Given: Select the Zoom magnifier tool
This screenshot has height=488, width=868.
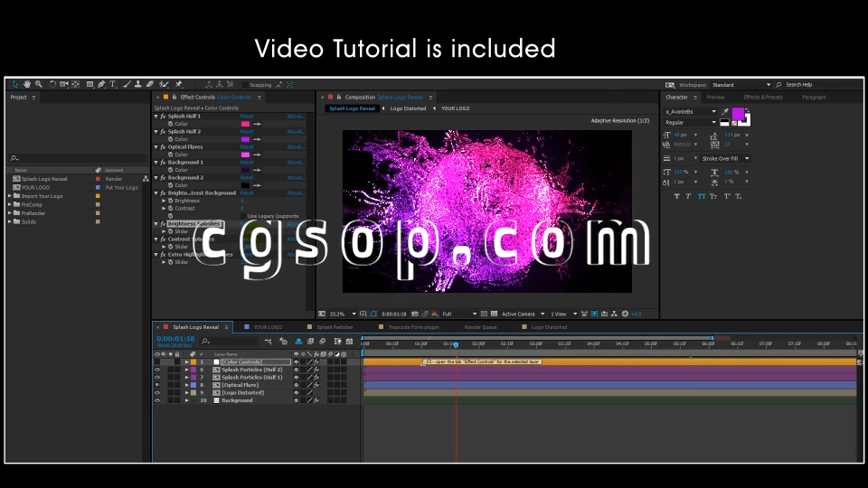Looking at the screenshot, I should click(x=39, y=84).
